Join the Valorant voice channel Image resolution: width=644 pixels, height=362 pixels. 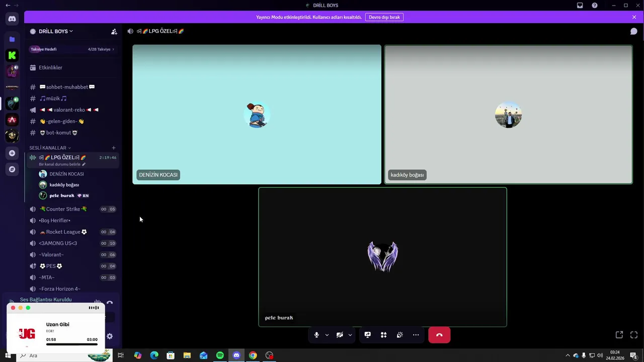(x=72, y=254)
